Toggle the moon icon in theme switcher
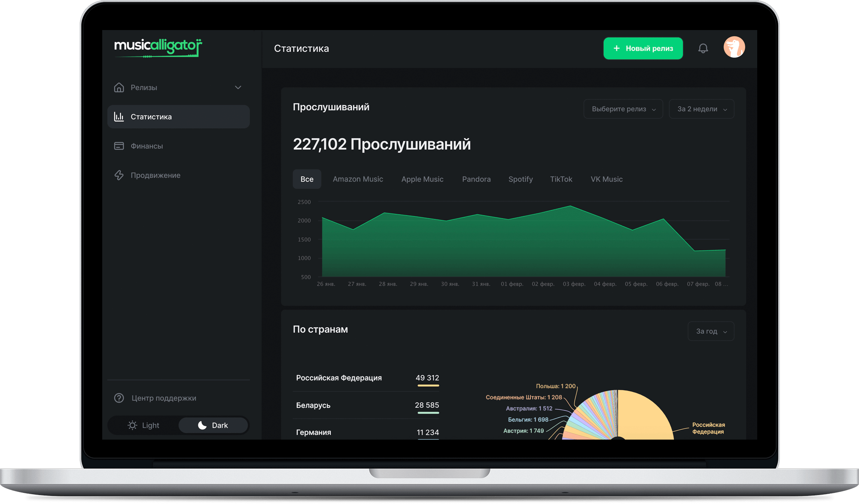 [202, 425]
